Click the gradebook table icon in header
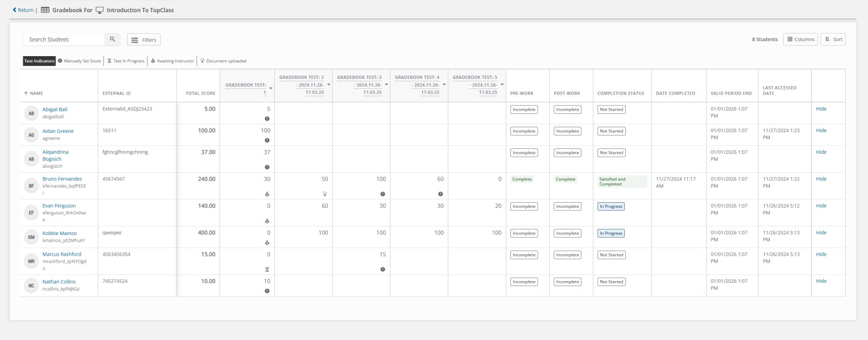The width and height of the screenshot is (868, 340). point(45,10)
